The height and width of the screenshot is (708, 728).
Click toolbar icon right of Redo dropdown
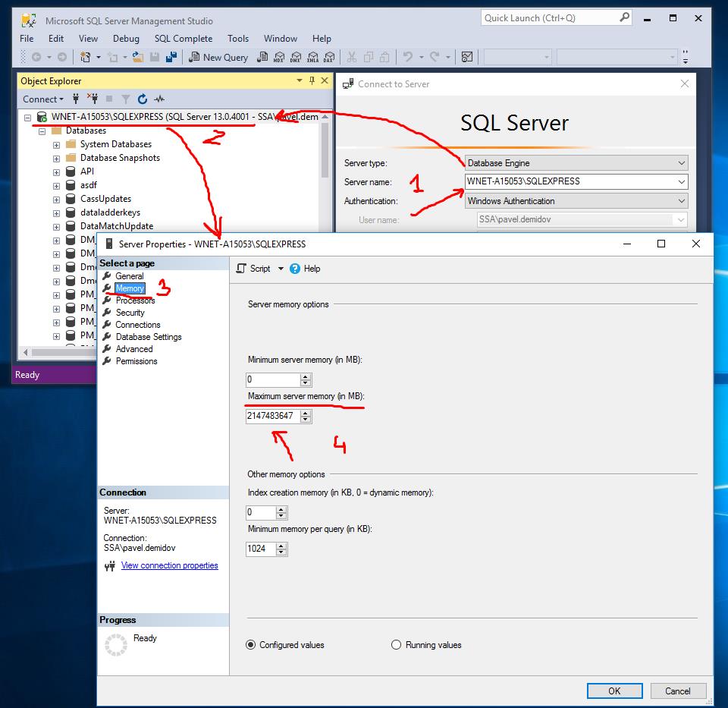click(467, 57)
